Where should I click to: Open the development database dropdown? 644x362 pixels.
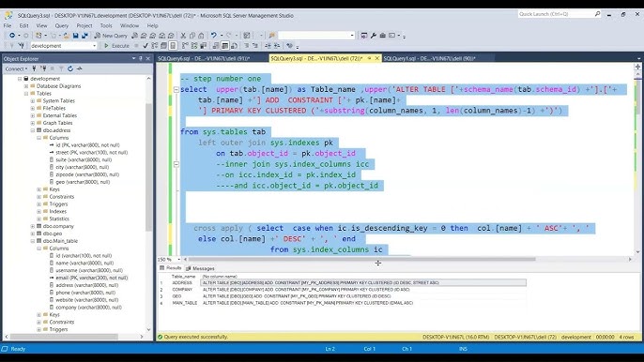(x=94, y=46)
